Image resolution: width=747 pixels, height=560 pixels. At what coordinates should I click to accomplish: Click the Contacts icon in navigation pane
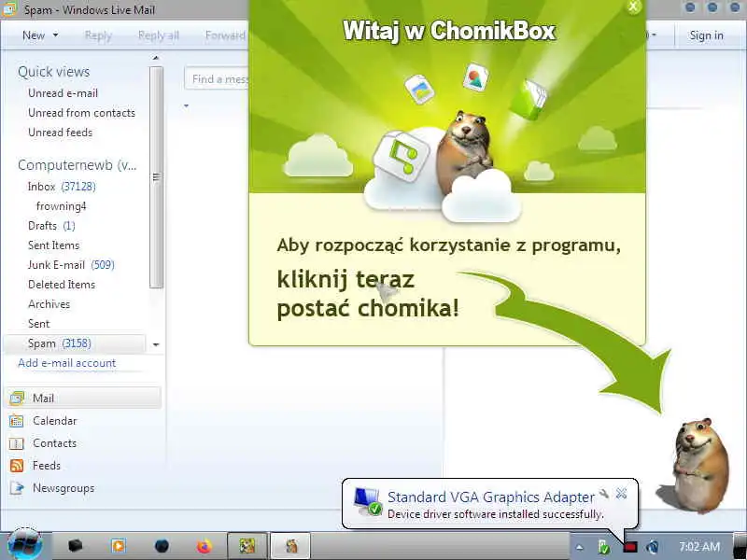tap(17, 443)
